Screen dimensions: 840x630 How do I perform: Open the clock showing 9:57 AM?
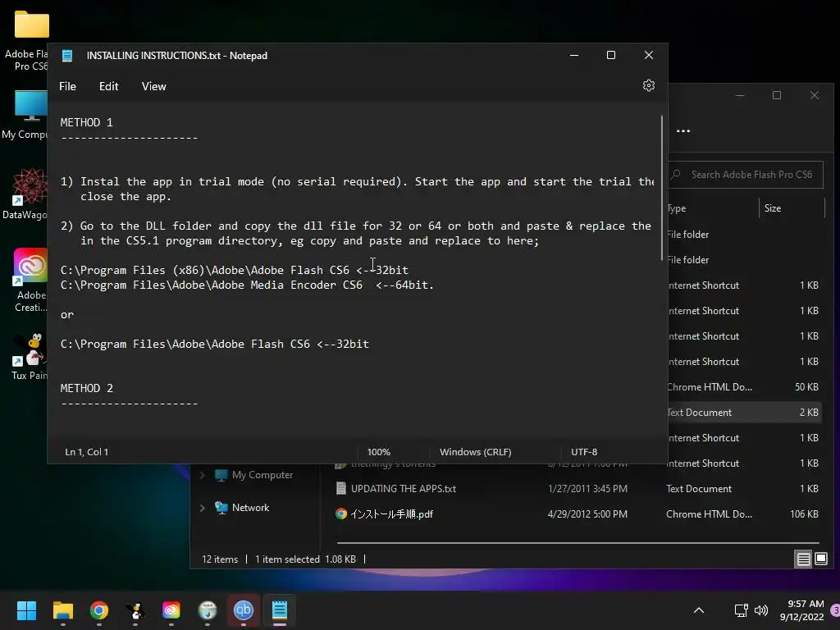pos(802,610)
